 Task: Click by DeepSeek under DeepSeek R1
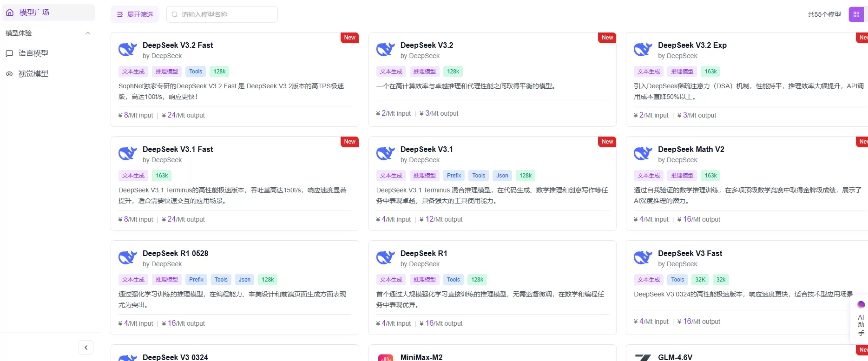coord(420,264)
